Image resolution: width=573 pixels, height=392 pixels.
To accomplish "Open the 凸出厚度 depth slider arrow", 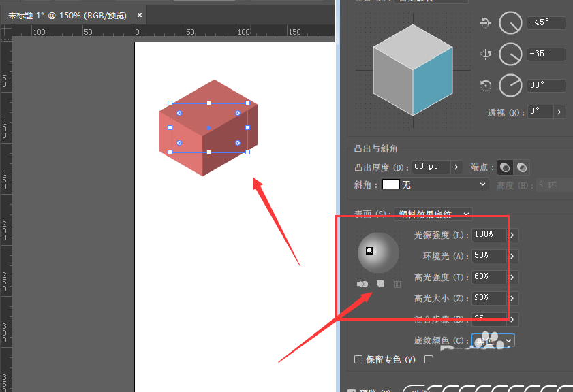I will point(456,167).
